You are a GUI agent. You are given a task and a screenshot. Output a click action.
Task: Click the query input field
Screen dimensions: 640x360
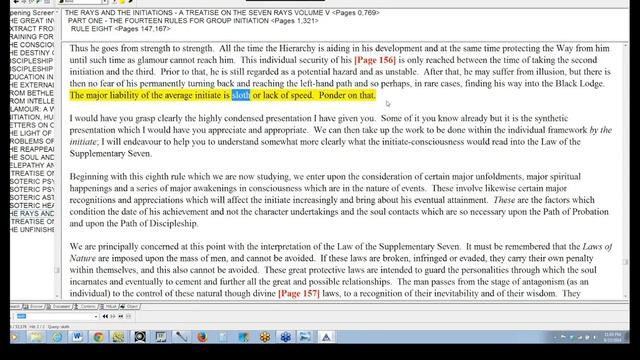coord(55,316)
